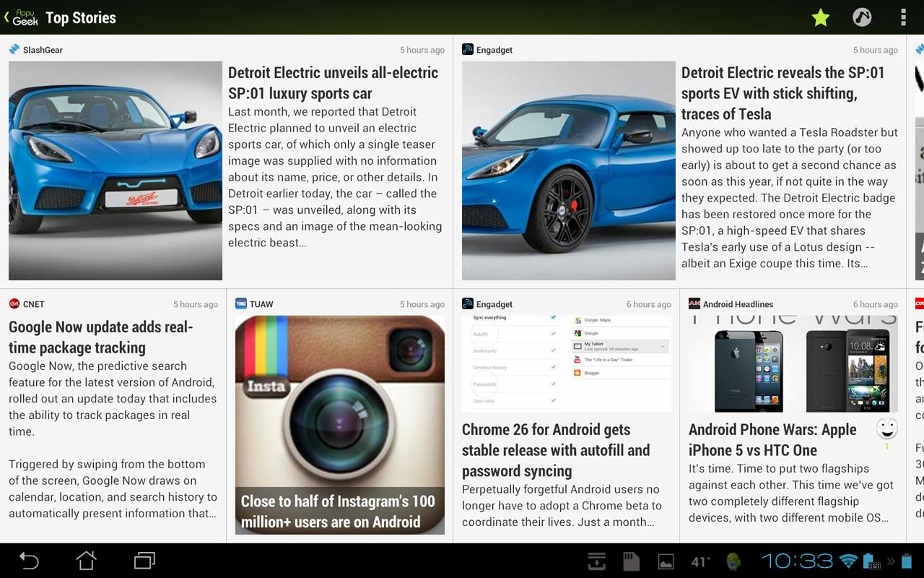This screenshot has width=924, height=578.
Task: Open 'Android Phone Wars: Apple iPhone 5 vs HTC One'
Action: click(772, 439)
